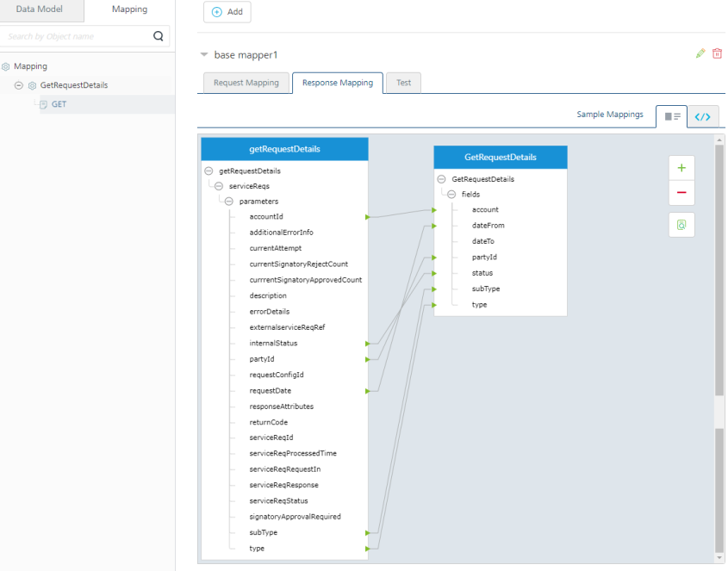The height and width of the screenshot is (571, 728).
Task: Click the Search by Object name field
Action: click(76, 36)
